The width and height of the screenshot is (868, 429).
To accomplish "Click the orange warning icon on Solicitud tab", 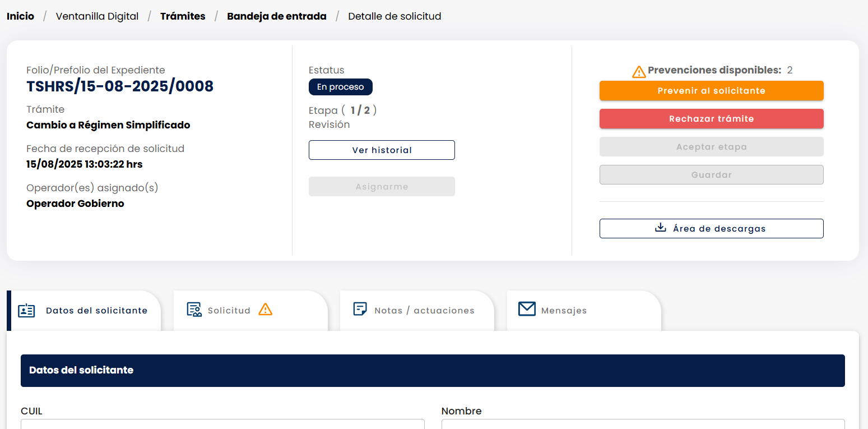I will (x=266, y=310).
